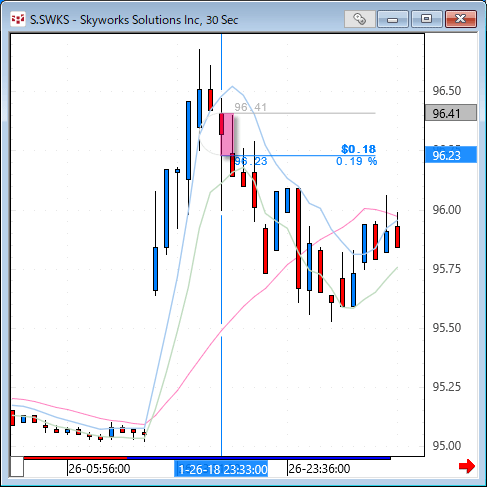Click the red scroll-right arrow
Screen dimensions: 487x487
[x=467, y=466]
